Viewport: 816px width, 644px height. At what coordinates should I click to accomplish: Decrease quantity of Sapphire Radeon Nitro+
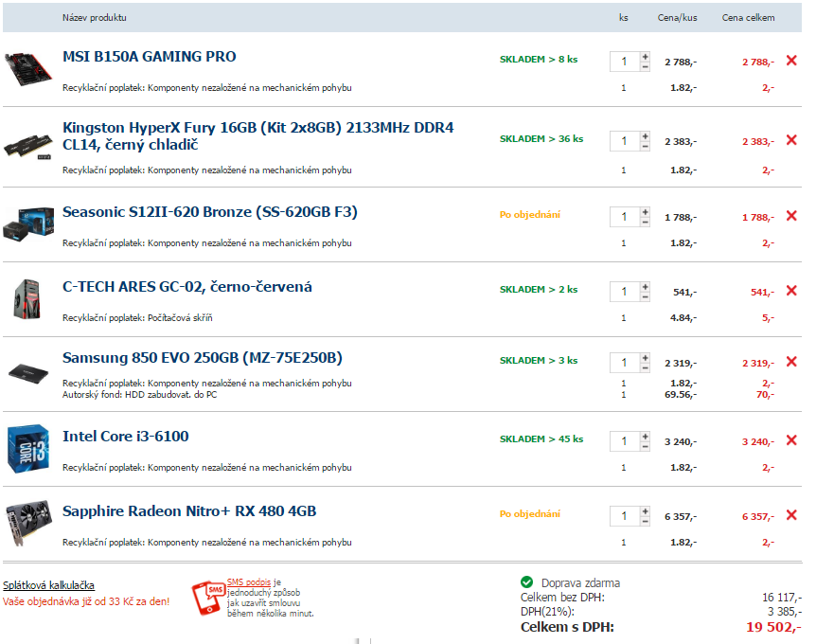click(646, 522)
